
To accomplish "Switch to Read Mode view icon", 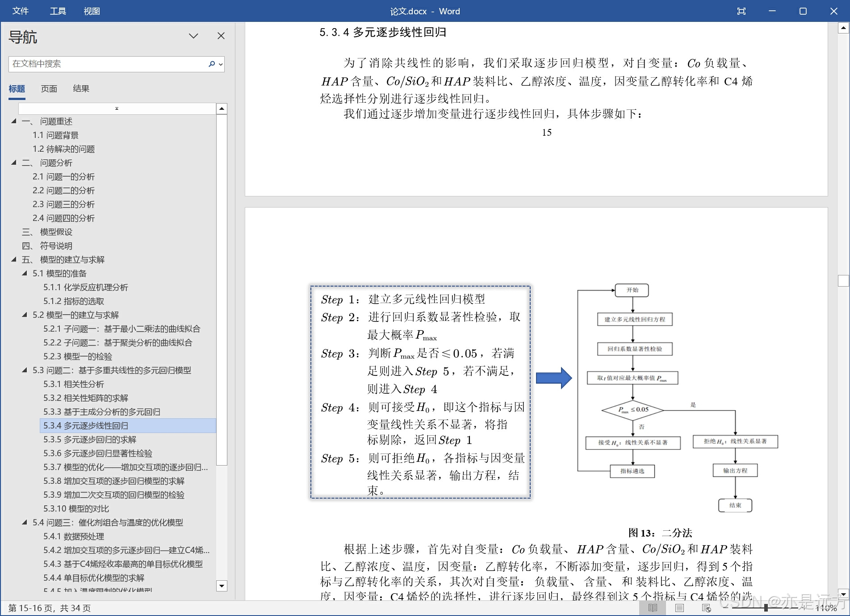I will [x=653, y=608].
